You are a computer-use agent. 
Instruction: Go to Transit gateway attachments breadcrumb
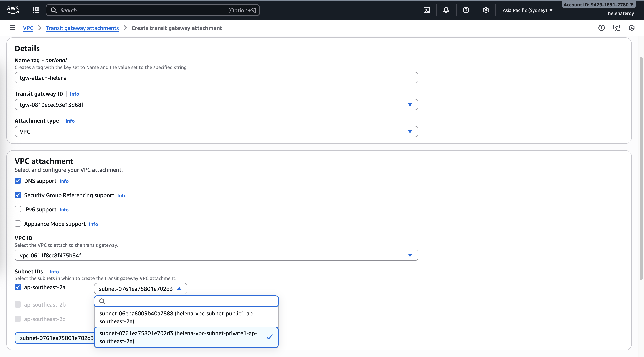(82, 28)
